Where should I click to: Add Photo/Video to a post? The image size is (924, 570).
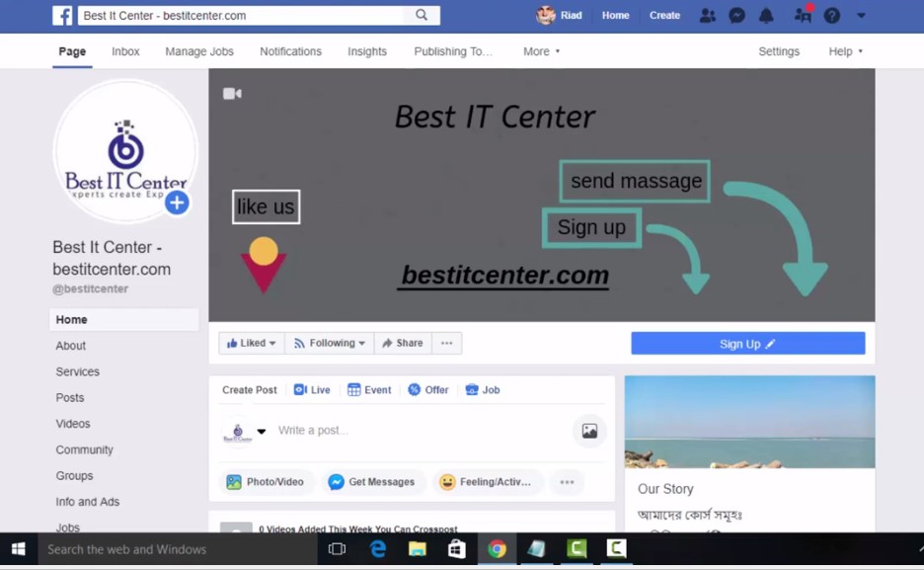pyautogui.click(x=267, y=482)
